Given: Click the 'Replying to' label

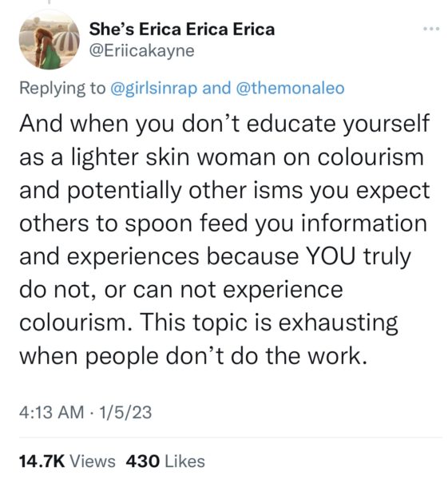Looking at the screenshot, I should click(x=62, y=89).
